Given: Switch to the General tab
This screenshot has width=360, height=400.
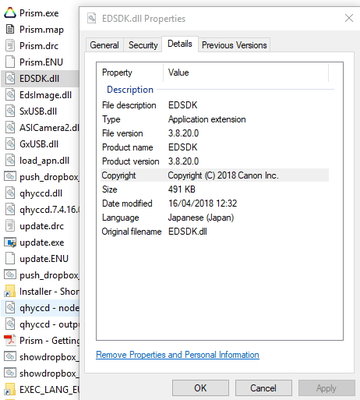Looking at the screenshot, I should click(104, 45).
